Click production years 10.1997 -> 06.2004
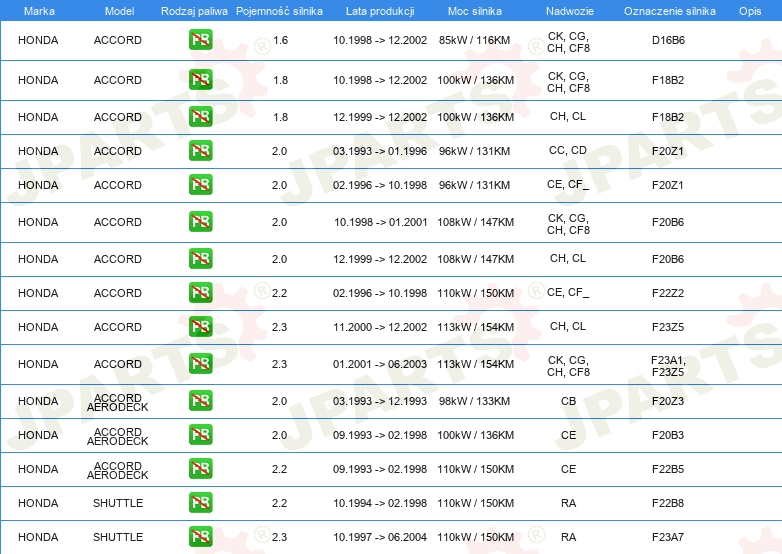Image resolution: width=782 pixels, height=554 pixels. pyautogui.click(x=380, y=537)
